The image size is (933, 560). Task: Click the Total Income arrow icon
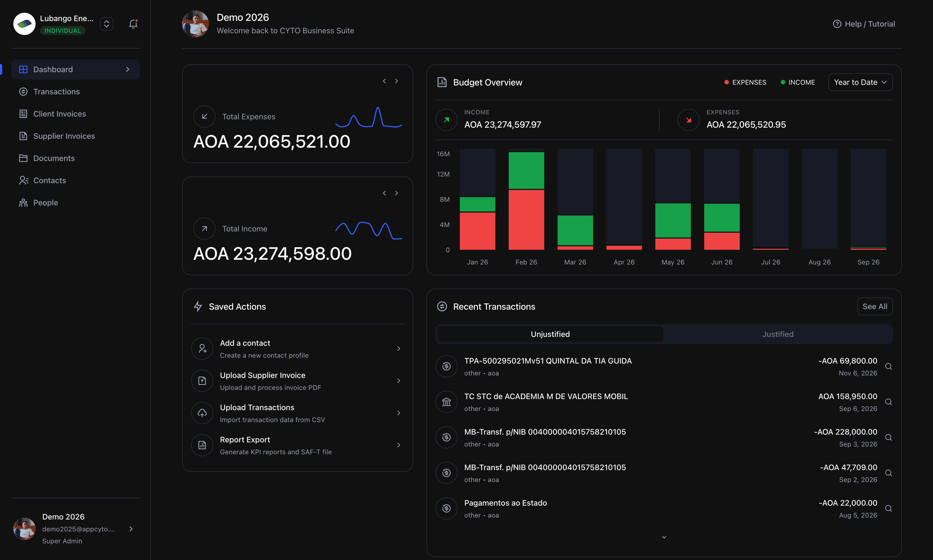[x=204, y=228]
